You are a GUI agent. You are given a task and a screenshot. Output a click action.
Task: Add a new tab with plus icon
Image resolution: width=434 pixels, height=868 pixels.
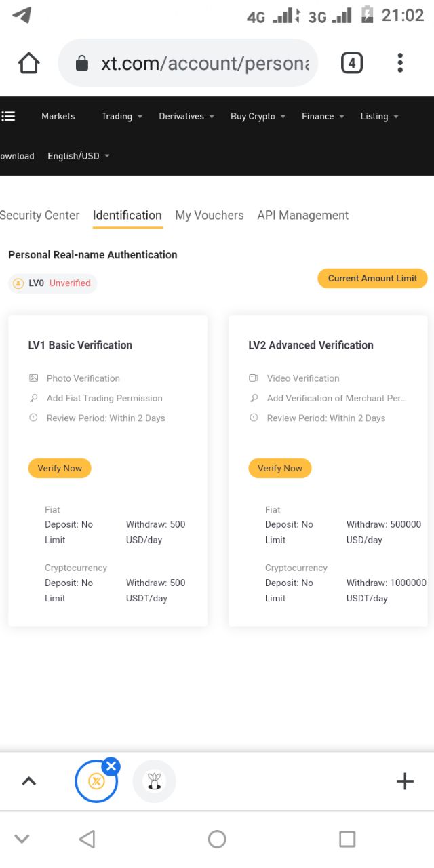tap(405, 781)
